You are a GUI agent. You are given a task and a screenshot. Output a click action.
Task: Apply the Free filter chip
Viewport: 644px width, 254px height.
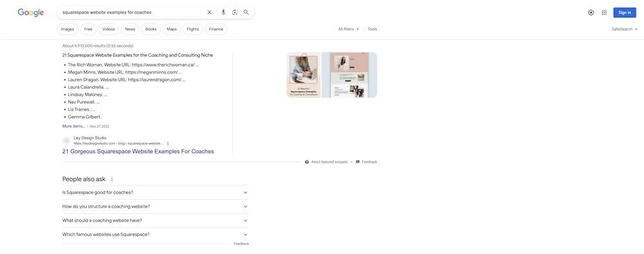(88, 29)
